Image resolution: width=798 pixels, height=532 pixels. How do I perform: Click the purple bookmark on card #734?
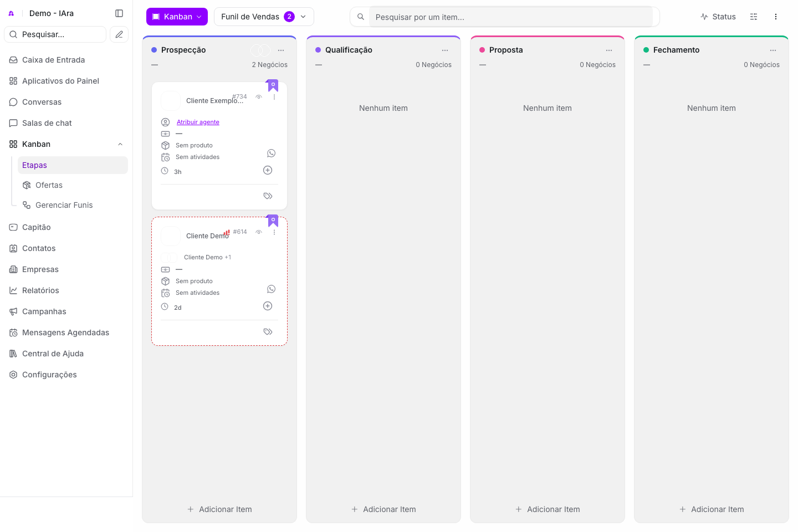[x=273, y=85]
